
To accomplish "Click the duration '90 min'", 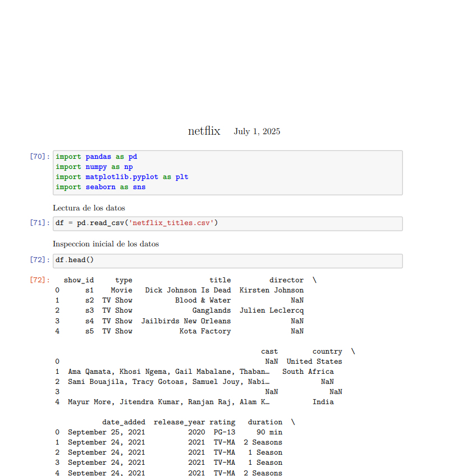I will click(x=269, y=432).
